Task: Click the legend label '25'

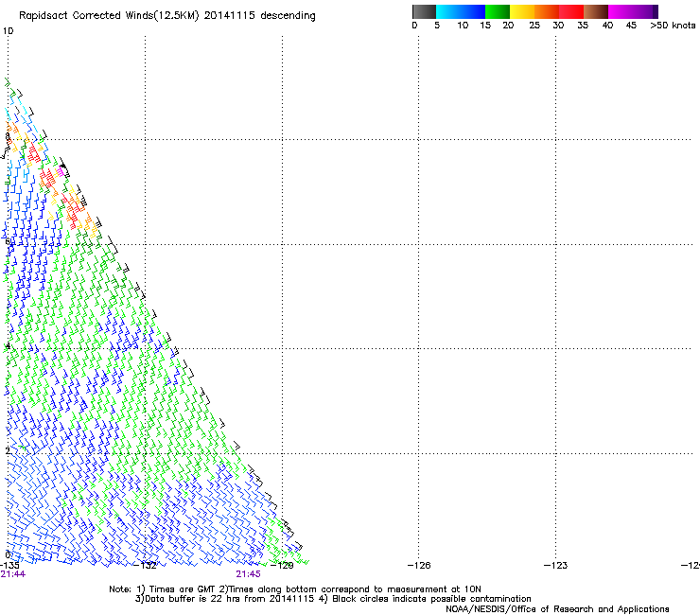Action: click(x=534, y=26)
